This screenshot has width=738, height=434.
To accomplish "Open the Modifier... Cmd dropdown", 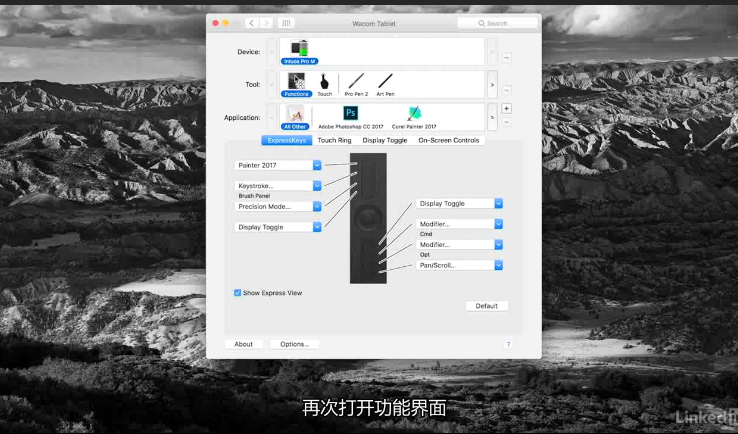I will pyautogui.click(x=459, y=224).
